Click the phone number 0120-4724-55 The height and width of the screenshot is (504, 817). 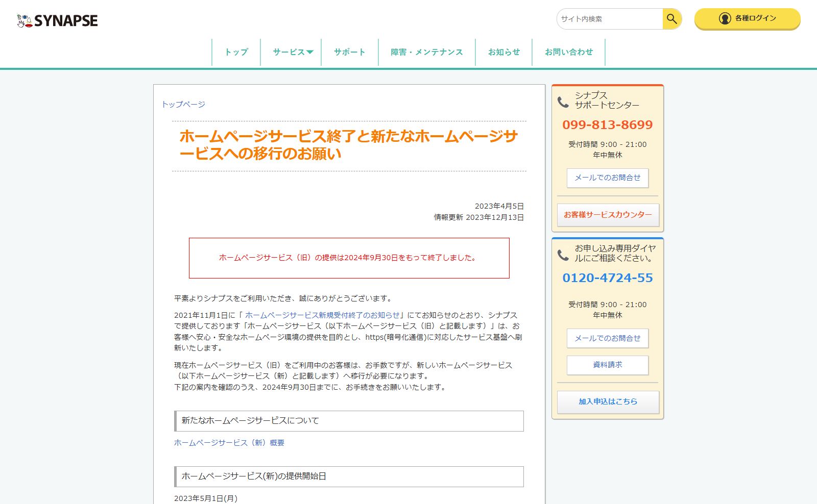608,278
